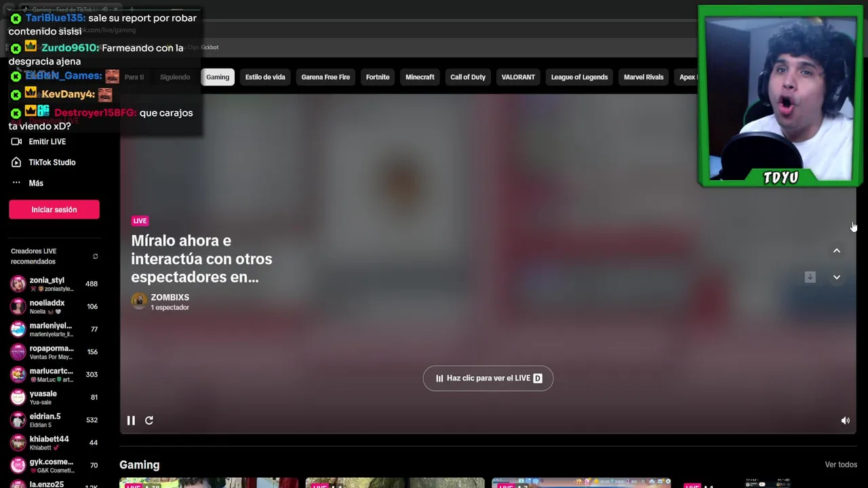Switch to the Siguiendo tab
The width and height of the screenshot is (868, 488).
pos(175,77)
